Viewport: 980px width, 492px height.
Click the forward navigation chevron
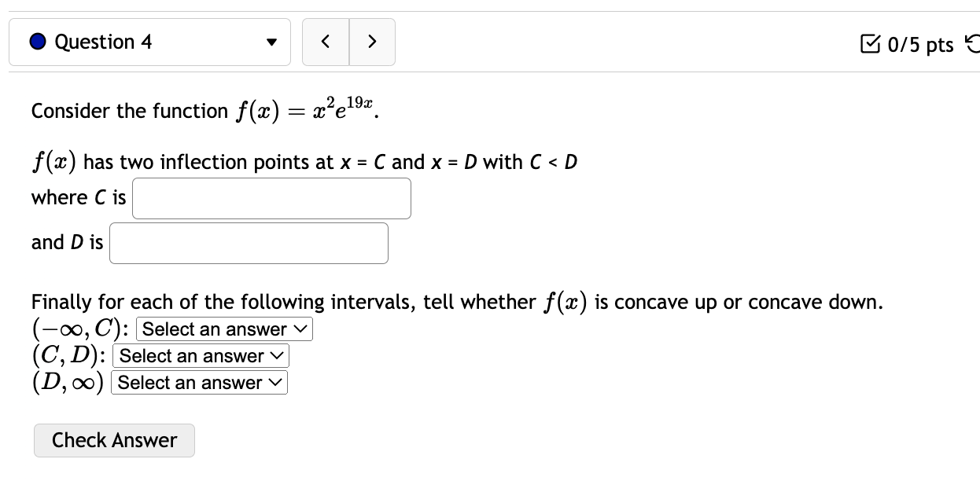pyautogui.click(x=372, y=42)
